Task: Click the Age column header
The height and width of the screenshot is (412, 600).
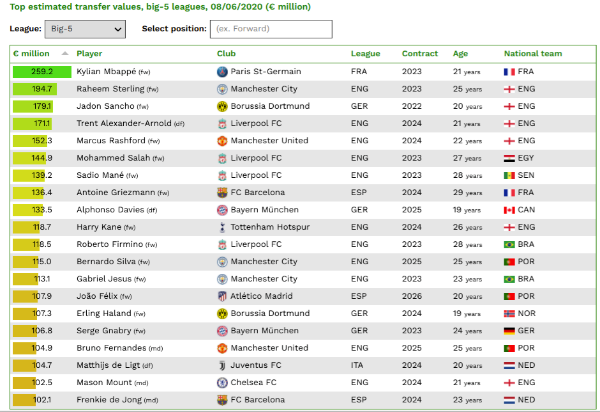Action: click(x=460, y=54)
